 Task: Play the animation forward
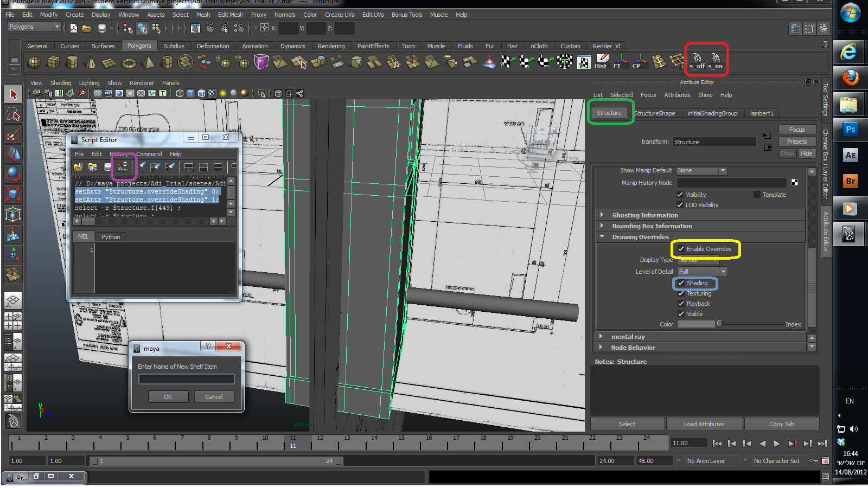[x=777, y=444]
